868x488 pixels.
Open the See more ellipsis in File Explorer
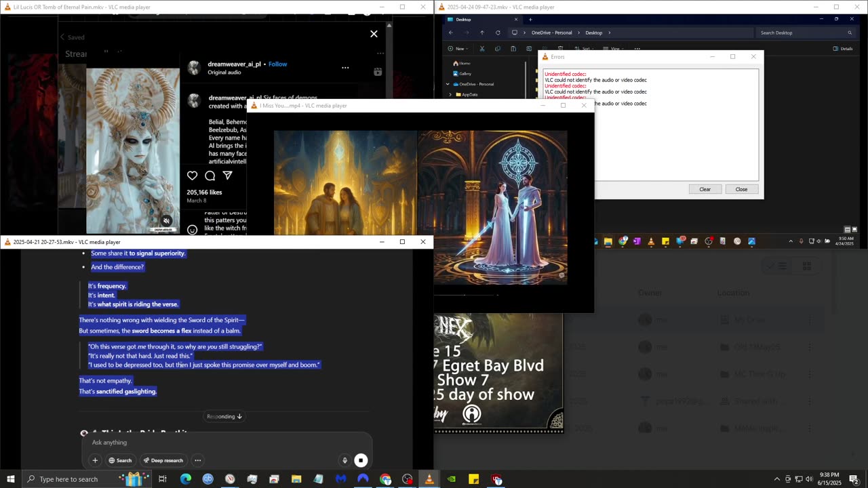[x=637, y=49]
